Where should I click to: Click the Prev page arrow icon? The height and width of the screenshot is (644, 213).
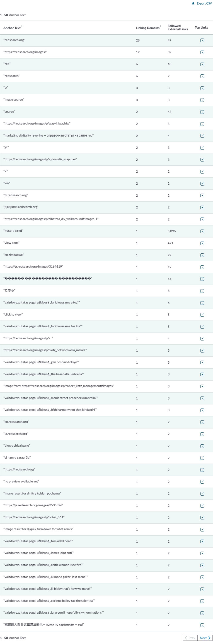pyautogui.click(x=186, y=638)
